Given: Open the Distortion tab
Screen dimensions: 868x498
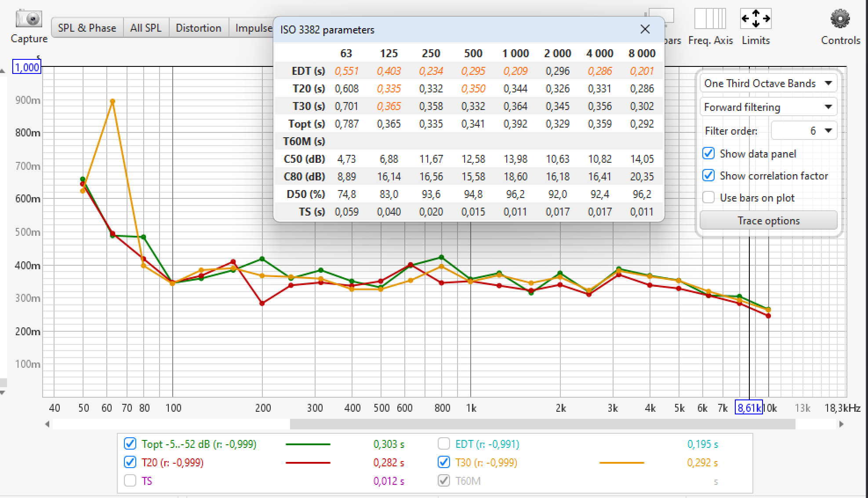Looking at the screenshot, I should tap(198, 28).
